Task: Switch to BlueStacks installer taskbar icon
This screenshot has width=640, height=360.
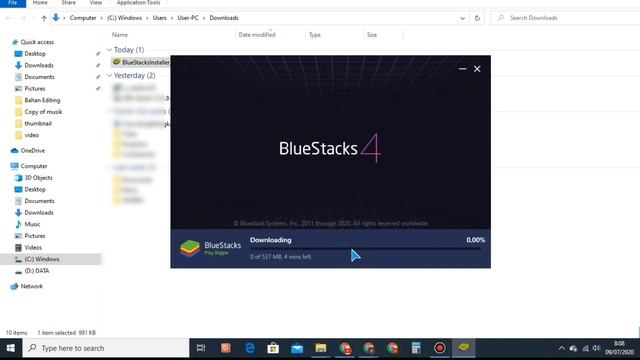Action: [464, 348]
